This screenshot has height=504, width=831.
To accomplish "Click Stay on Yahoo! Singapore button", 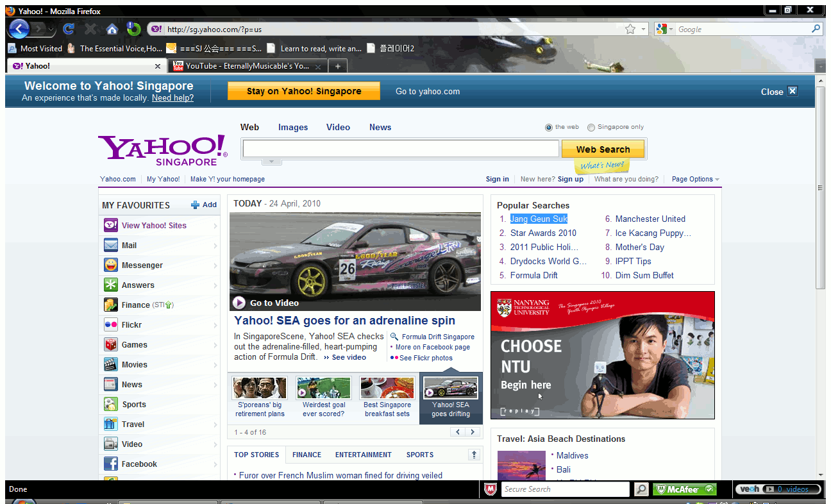I will point(304,91).
